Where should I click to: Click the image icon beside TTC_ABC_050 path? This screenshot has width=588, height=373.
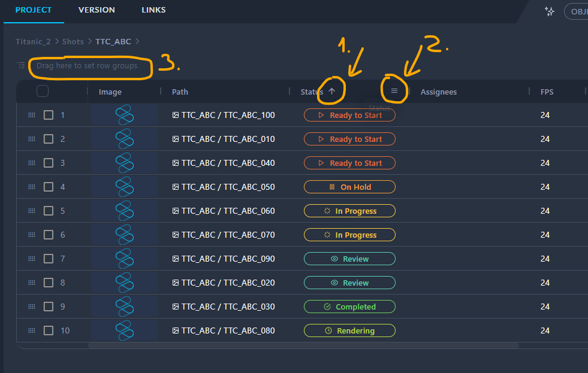coord(176,187)
